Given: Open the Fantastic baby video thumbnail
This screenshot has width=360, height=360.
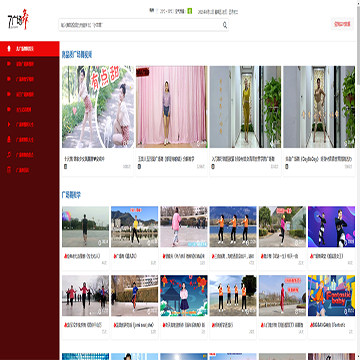Looking at the screenshot, I should [331, 295].
